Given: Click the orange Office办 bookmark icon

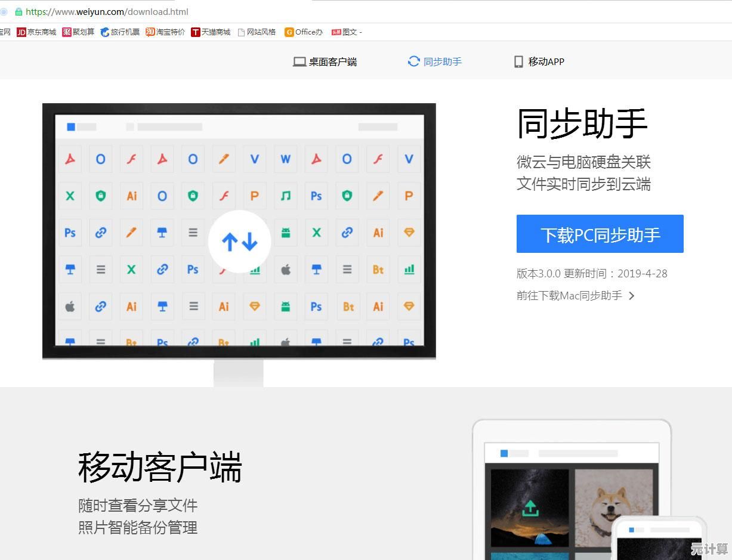Looking at the screenshot, I should tap(289, 32).
